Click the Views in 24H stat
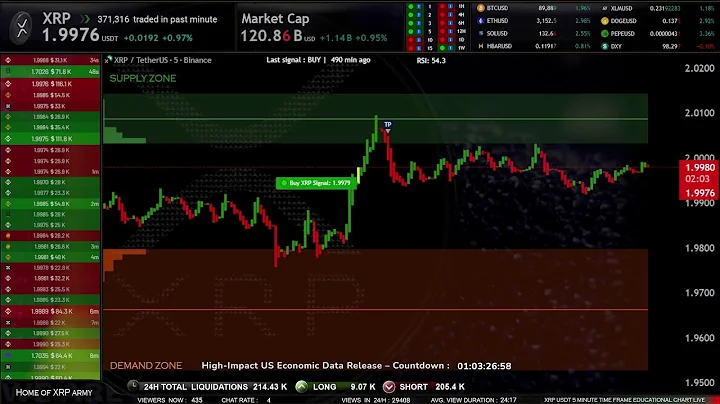Screen dimensions: 720x404 (x=376, y=400)
